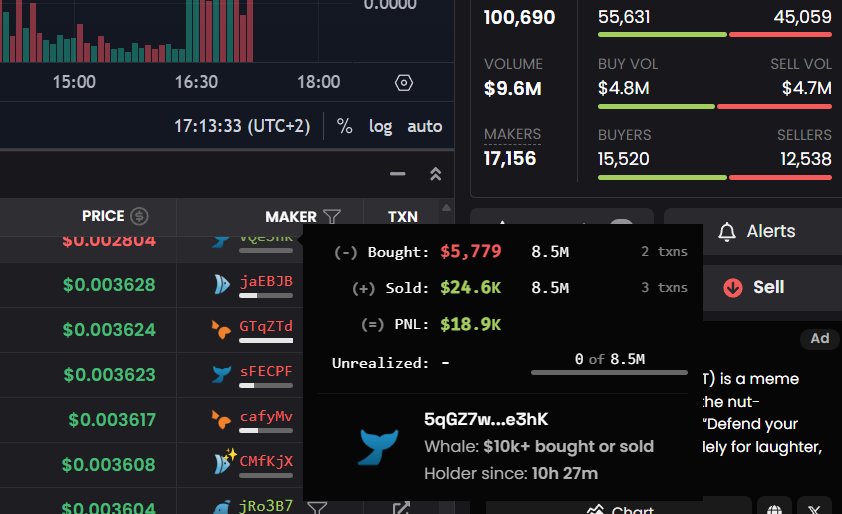The height and width of the screenshot is (514, 842).
Task: Open chart settings hexagon icon
Action: tap(404, 83)
